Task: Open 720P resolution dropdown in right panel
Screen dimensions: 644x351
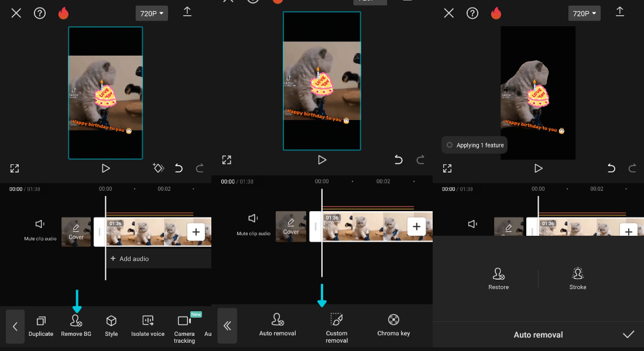Action: [x=584, y=13]
